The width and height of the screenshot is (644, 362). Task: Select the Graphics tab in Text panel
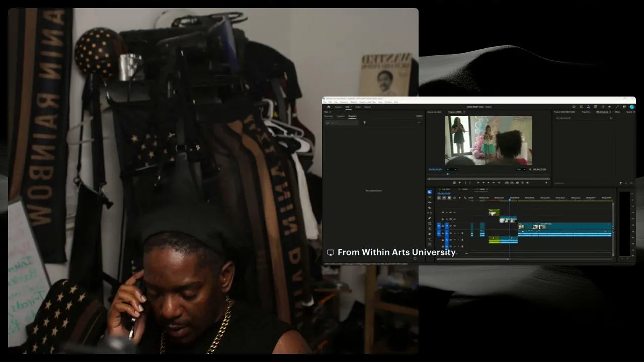(352, 116)
